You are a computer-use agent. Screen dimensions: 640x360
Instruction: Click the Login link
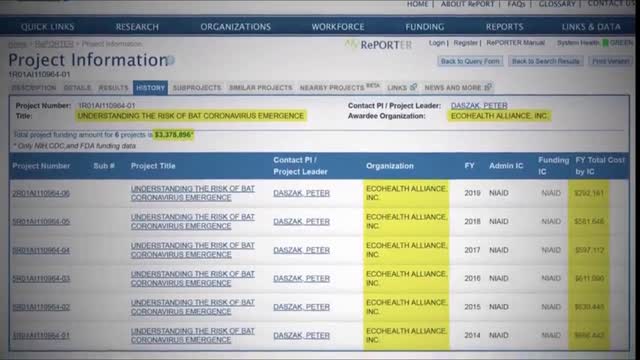[x=437, y=43]
